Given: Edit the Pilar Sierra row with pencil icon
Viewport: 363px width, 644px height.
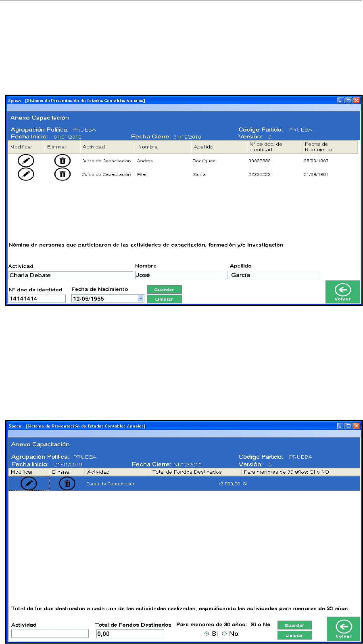Looking at the screenshot, I should coord(26,174).
